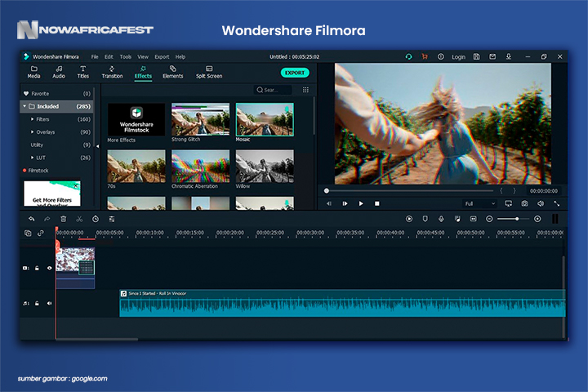Open the shopping cart icon
The image size is (588, 392).
pos(425,56)
